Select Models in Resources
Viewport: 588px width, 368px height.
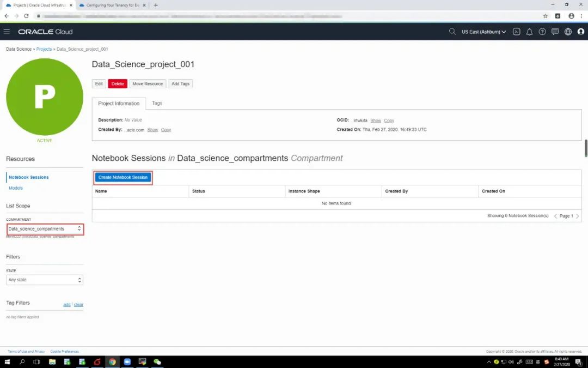click(16, 188)
